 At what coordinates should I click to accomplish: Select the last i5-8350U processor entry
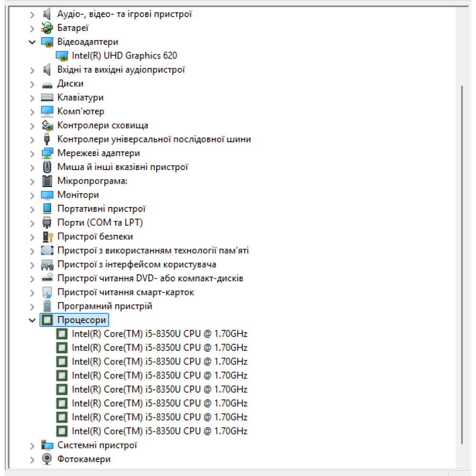159,431
